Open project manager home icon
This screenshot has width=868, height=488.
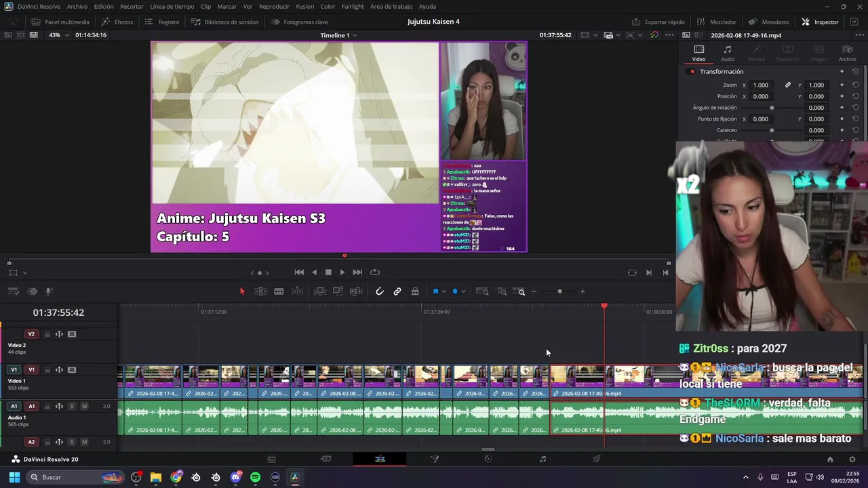[830, 459]
